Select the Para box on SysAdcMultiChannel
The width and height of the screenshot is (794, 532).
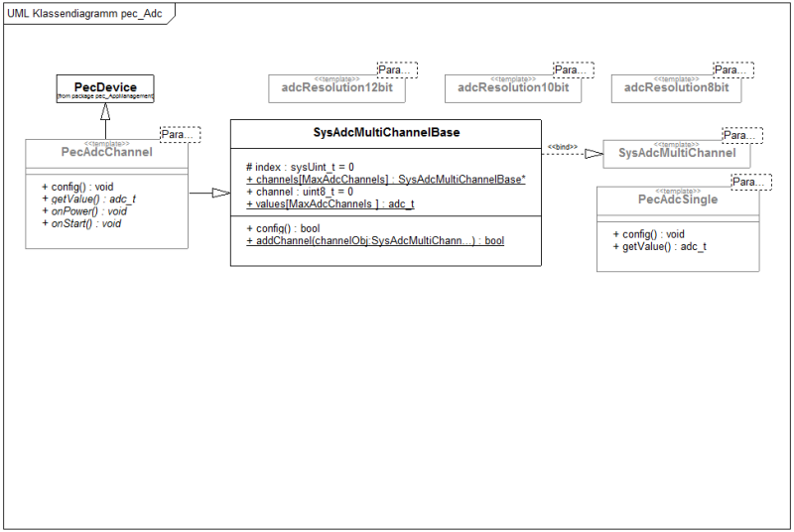742,136
